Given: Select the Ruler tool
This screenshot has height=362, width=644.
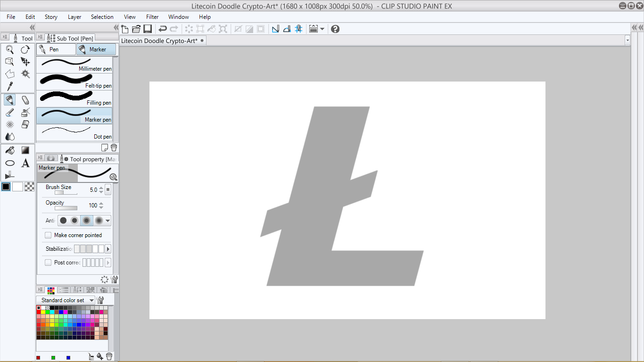Looking at the screenshot, I should click(x=10, y=175).
